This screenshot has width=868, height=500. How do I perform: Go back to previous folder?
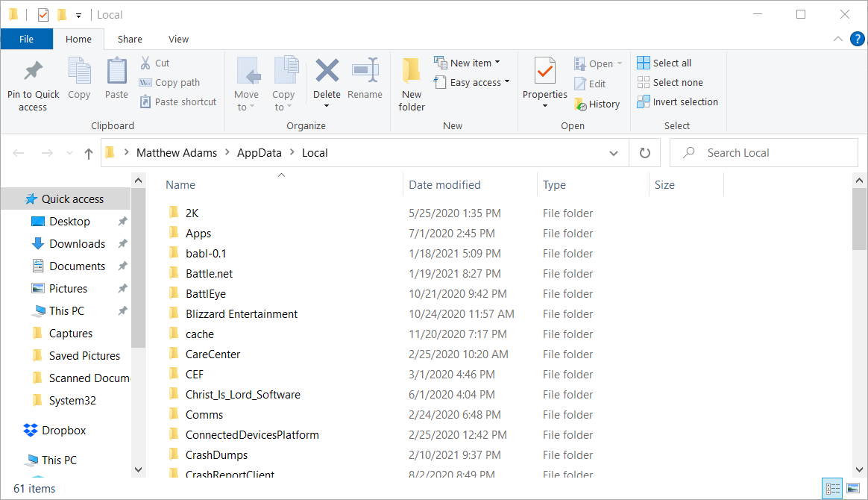18,153
